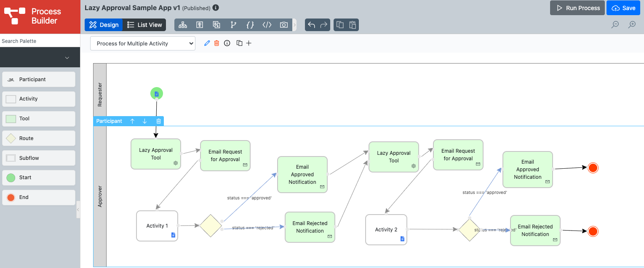The height and width of the screenshot is (268, 644).
Task: Expand the toolbar with the small right chevron
Action: point(294,25)
